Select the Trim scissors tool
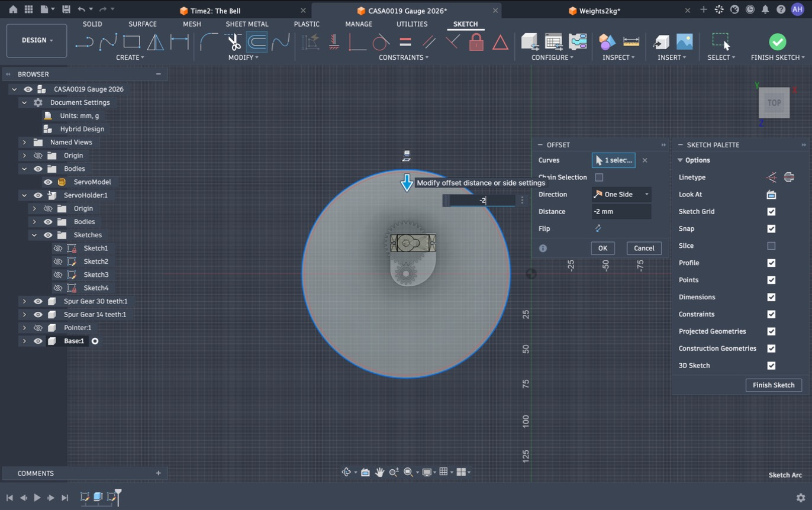Image resolution: width=812 pixels, height=510 pixels. click(233, 42)
